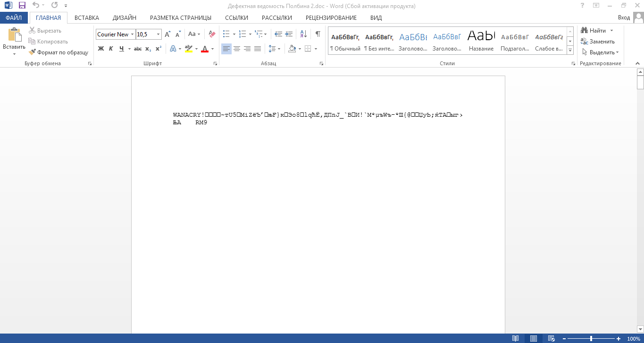Screen dimensions: 644x343
Task: Open ribbon display options
Action: (596, 6)
